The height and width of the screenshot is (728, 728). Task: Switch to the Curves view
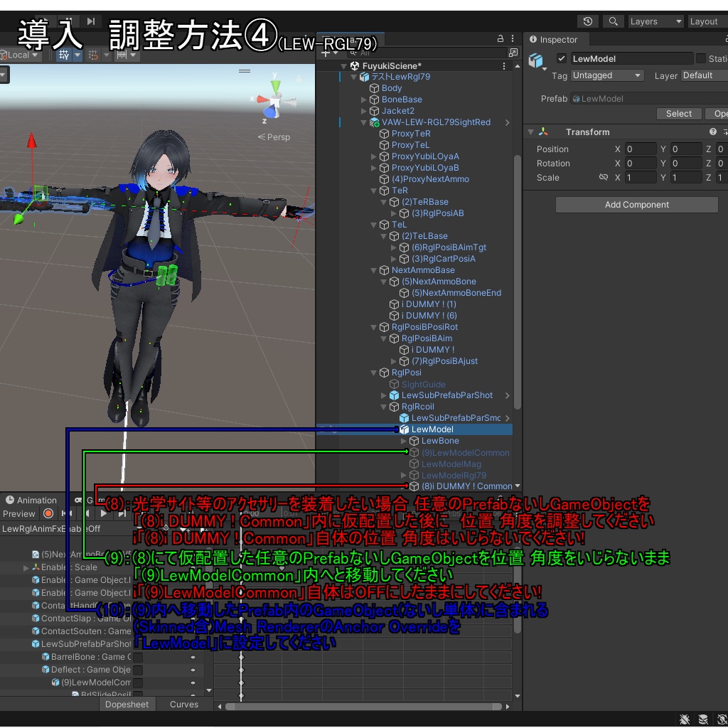[x=184, y=704]
